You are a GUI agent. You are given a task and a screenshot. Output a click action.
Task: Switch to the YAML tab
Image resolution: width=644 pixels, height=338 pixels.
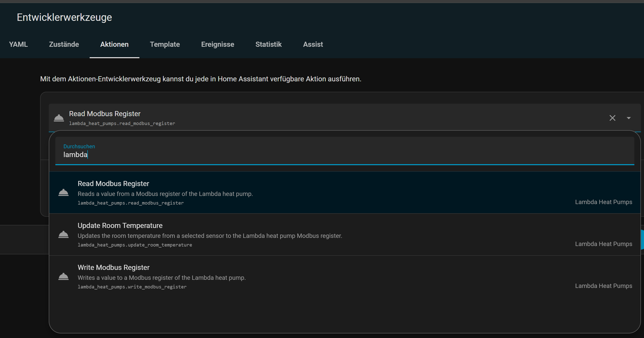point(18,44)
